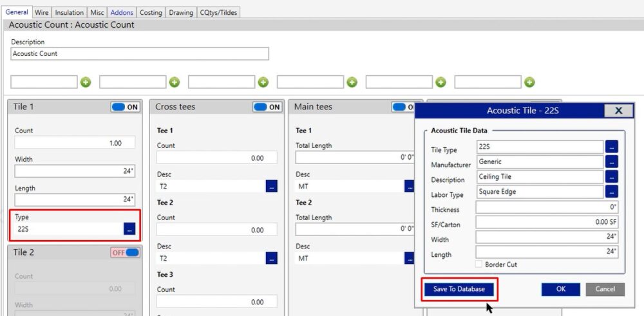Screen dimensions: 644x316
Task: Click the third green plus icon
Action: pos(263,82)
